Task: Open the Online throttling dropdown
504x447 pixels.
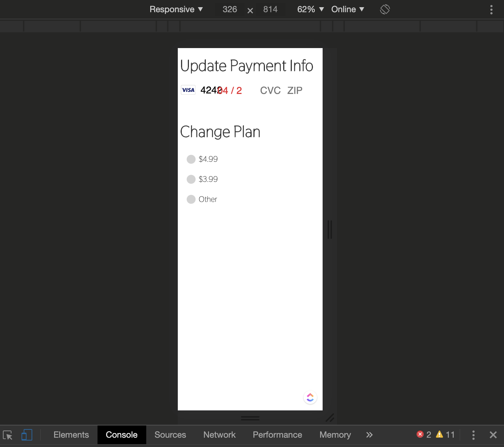Action: [348, 9]
